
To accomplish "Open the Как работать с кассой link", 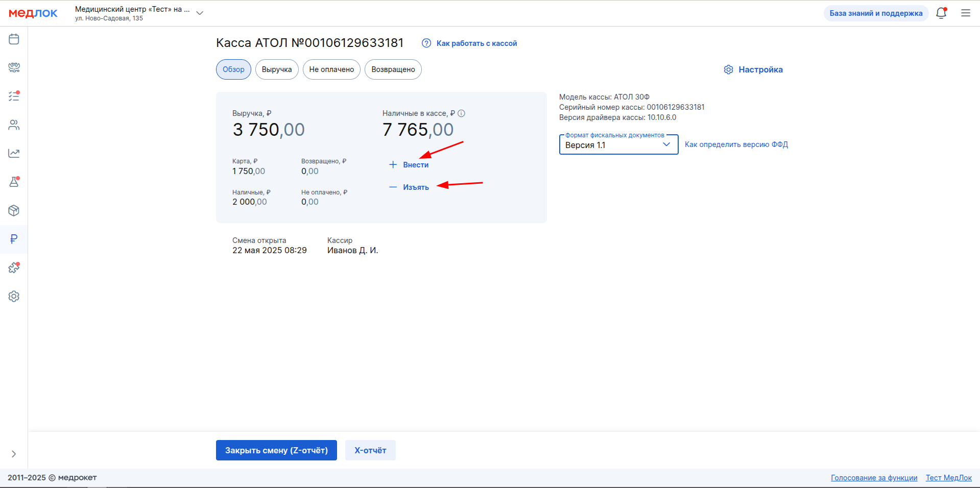I will pos(476,43).
